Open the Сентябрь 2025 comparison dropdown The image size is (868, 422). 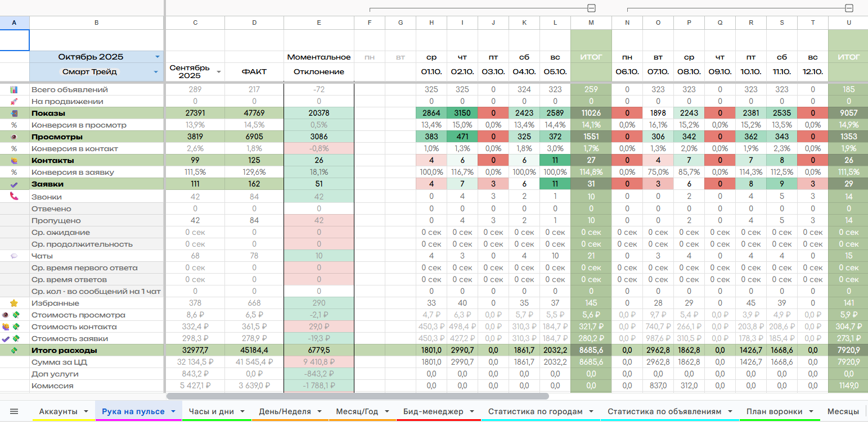tap(219, 72)
